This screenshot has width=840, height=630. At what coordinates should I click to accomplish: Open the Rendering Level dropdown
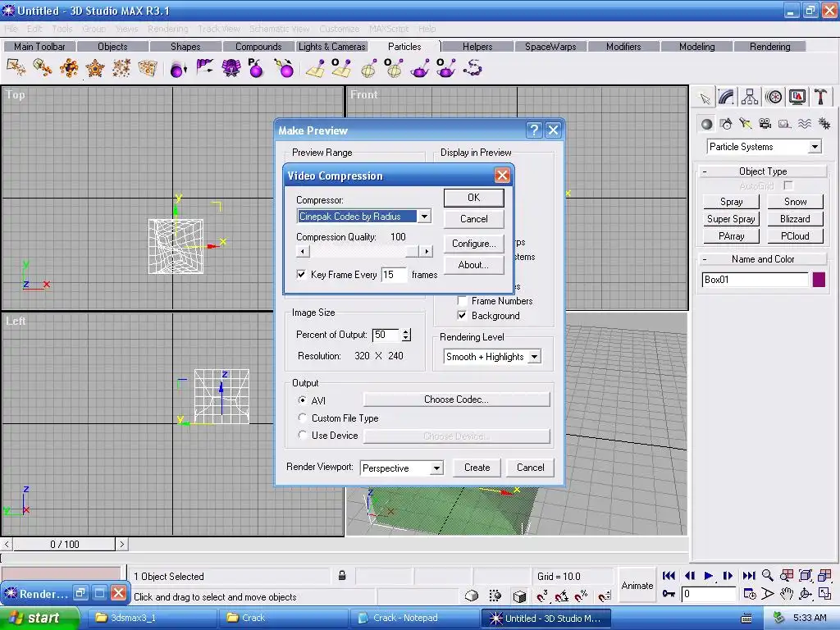point(534,357)
